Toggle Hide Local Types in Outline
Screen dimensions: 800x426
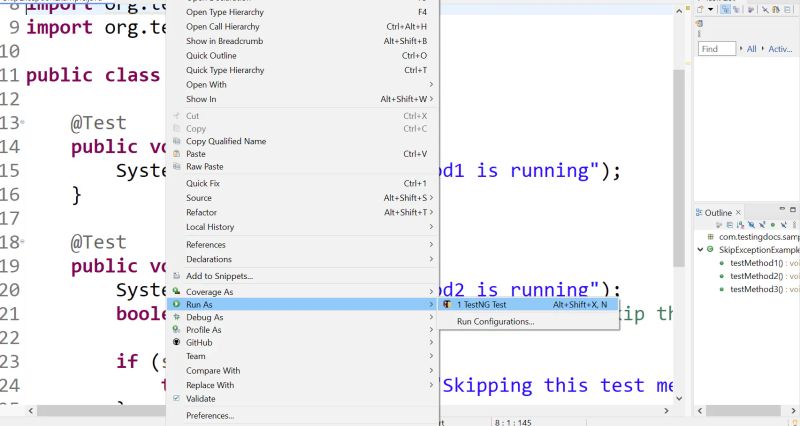784,225
